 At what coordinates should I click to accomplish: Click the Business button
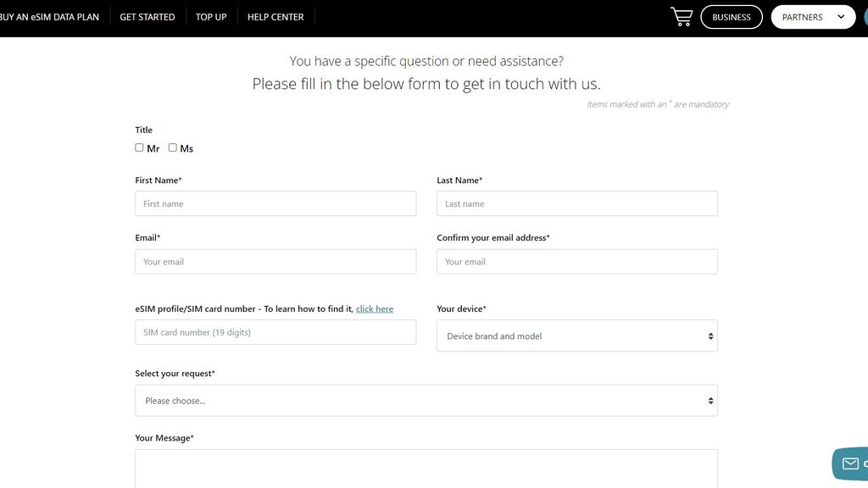(732, 17)
